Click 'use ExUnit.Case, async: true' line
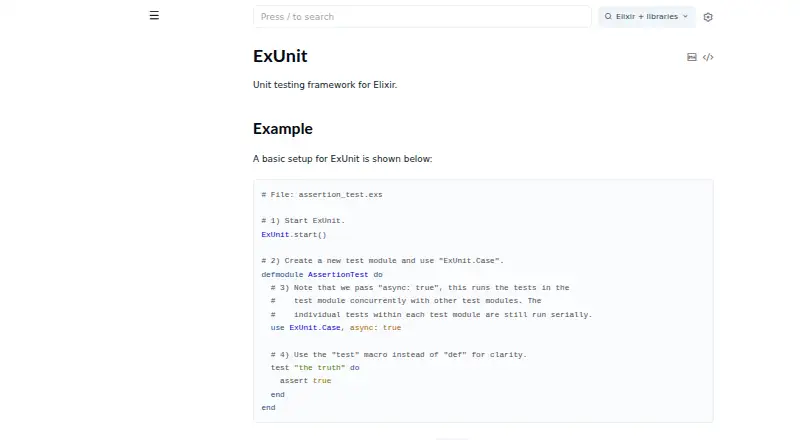 336,328
